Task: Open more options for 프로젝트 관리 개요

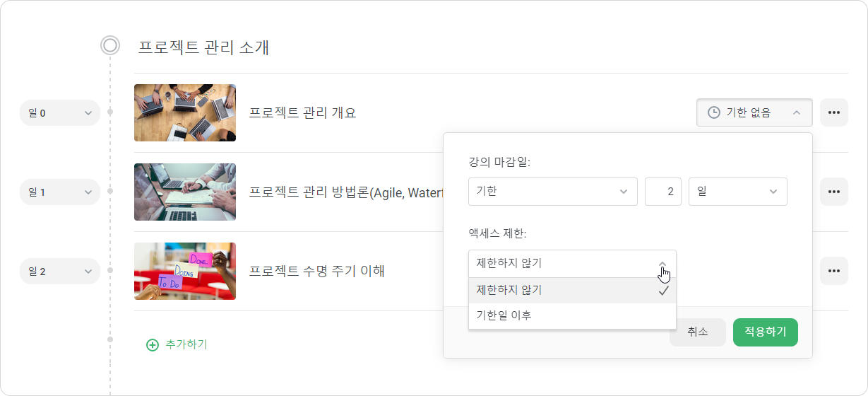Action: 834,112
